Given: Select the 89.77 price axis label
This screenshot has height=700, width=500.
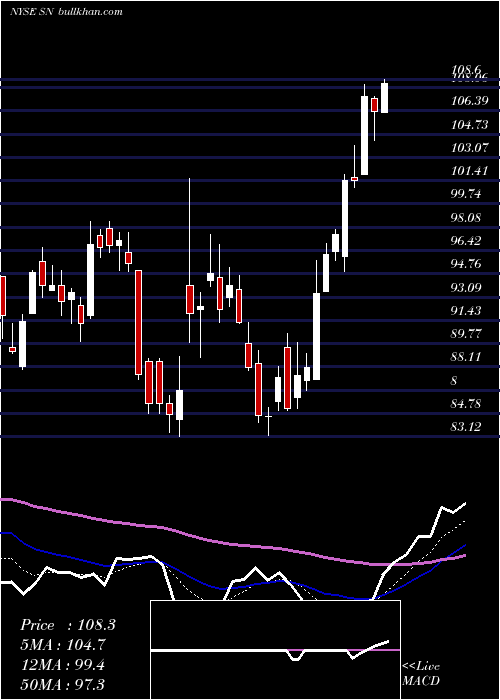Looking at the screenshot, I should tap(467, 333).
